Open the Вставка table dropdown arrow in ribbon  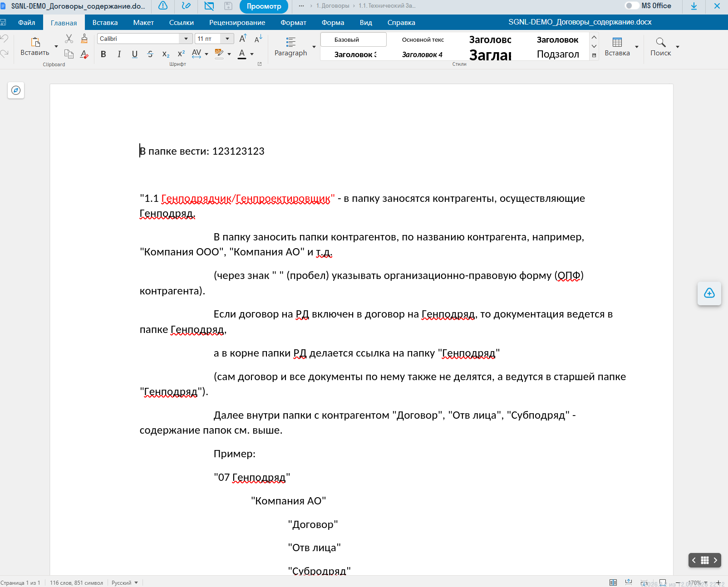pyautogui.click(x=637, y=47)
